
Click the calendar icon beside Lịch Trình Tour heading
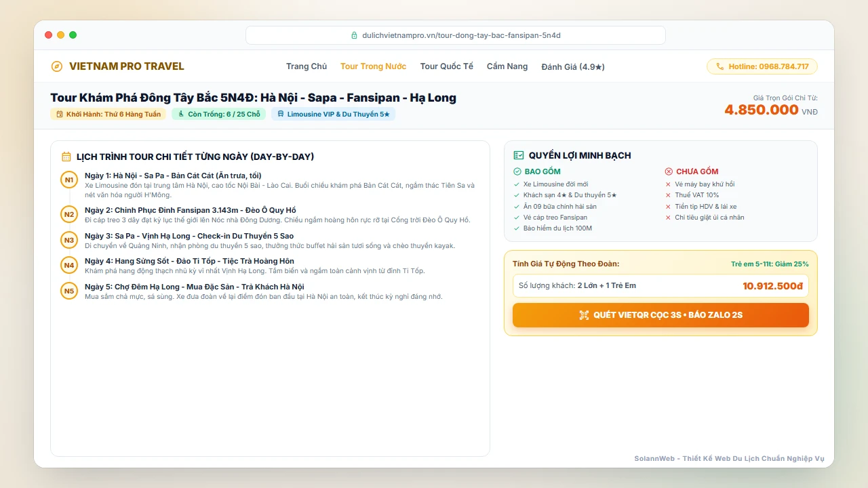[x=66, y=157]
